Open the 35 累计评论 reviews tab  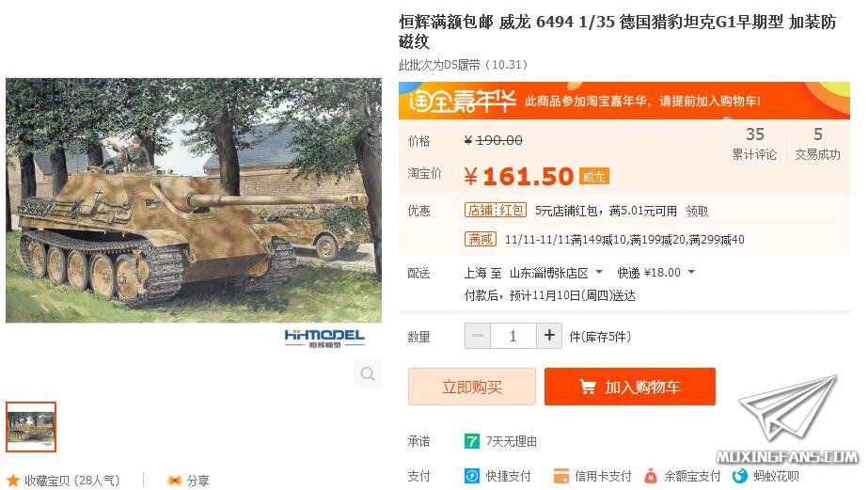click(x=754, y=143)
